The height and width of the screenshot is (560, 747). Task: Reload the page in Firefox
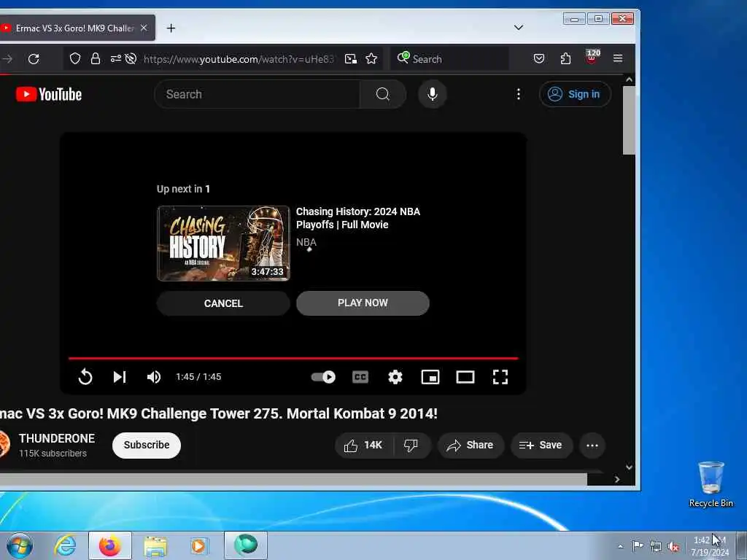pos(34,59)
